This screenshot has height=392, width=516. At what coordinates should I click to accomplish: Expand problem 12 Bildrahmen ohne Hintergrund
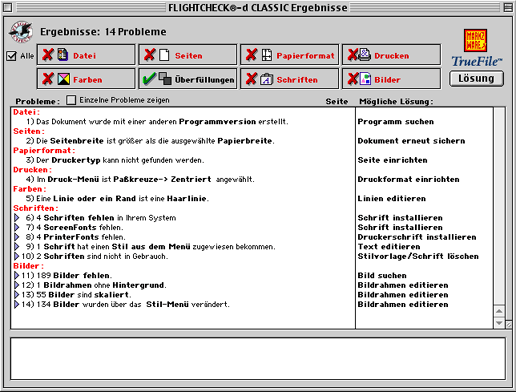17,285
